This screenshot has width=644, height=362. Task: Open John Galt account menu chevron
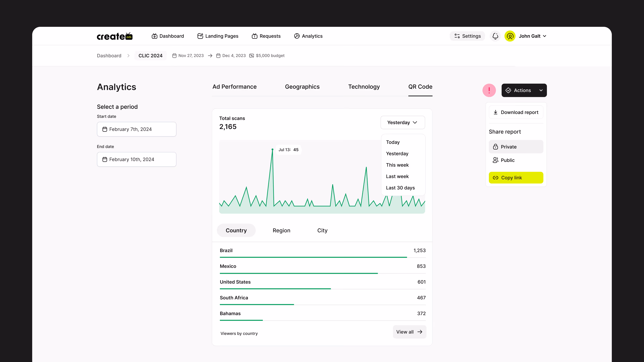click(545, 36)
